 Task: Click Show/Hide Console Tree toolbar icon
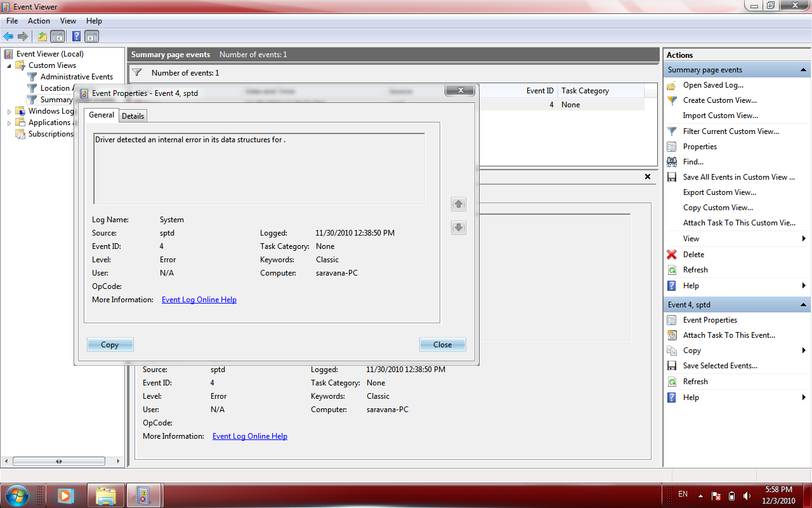[58, 36]
